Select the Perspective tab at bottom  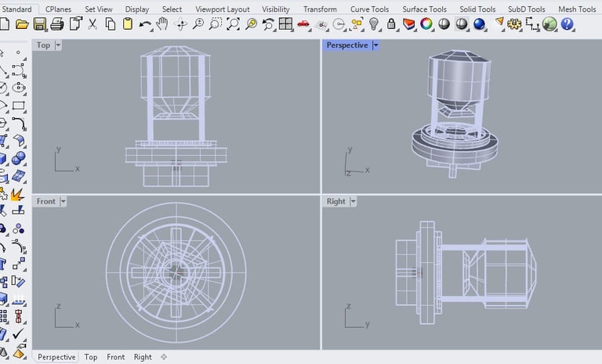(x=56, y=357)
